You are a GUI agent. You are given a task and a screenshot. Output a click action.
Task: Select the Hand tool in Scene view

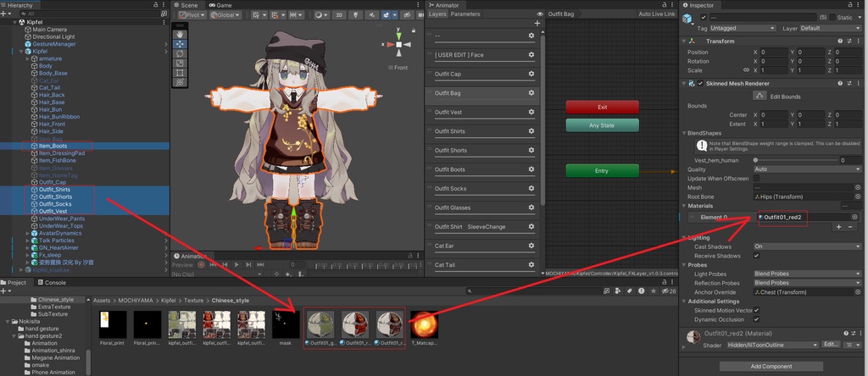pos(180,34)
